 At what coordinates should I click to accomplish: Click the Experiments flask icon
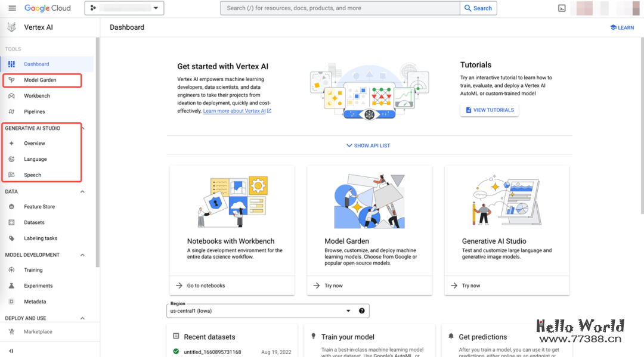click(x=11, y=286)
